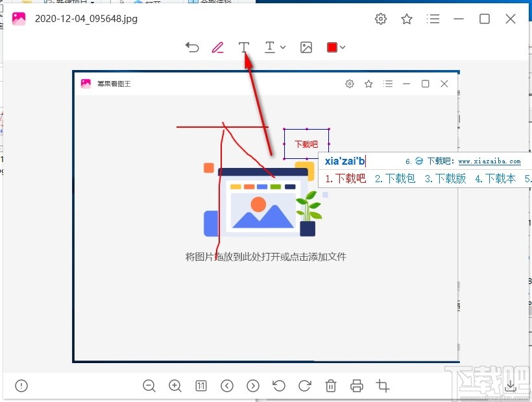The width and height of the screenshot is (532, 402).
Task: Close the image viewer window
Action: tap(511, 19)
